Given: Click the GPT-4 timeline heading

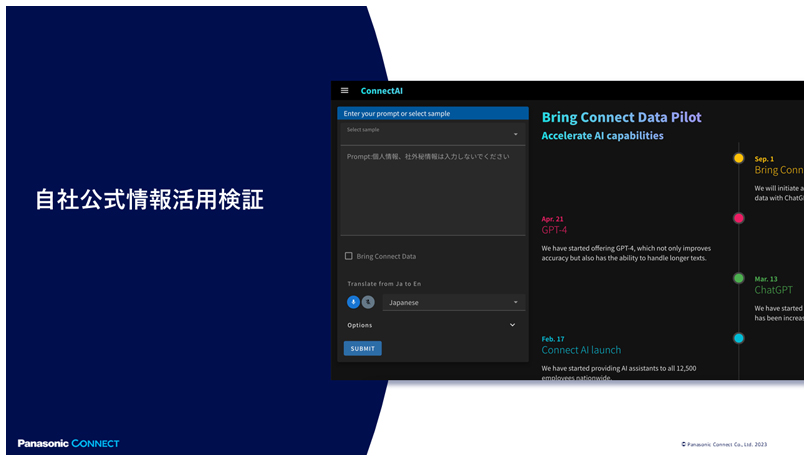Looking at the screenshot, I should click(554, 230).
